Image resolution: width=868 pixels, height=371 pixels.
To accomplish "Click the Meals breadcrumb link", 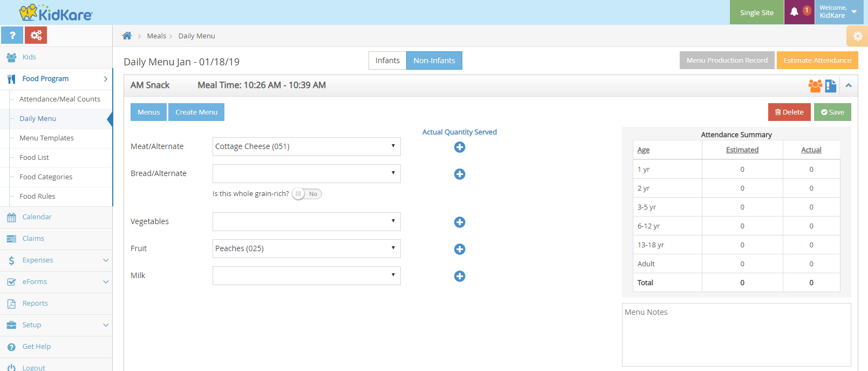I will (156, 36).
